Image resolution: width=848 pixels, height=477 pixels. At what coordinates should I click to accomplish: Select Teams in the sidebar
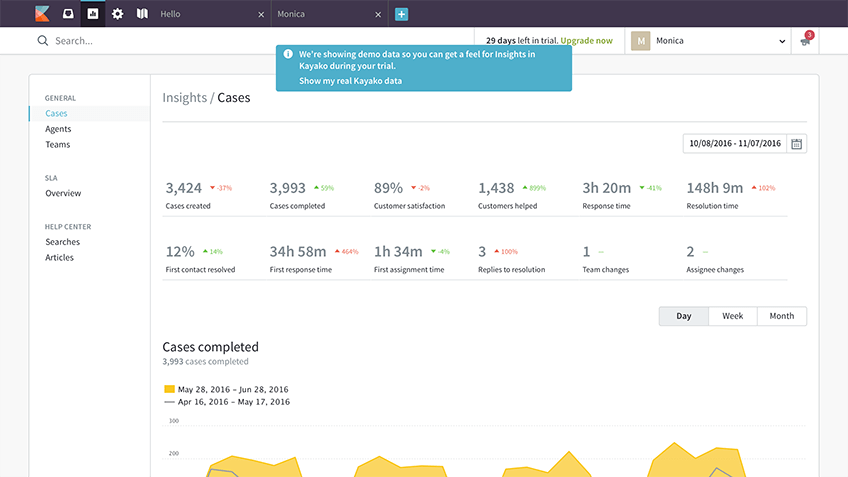click(57, 144)
